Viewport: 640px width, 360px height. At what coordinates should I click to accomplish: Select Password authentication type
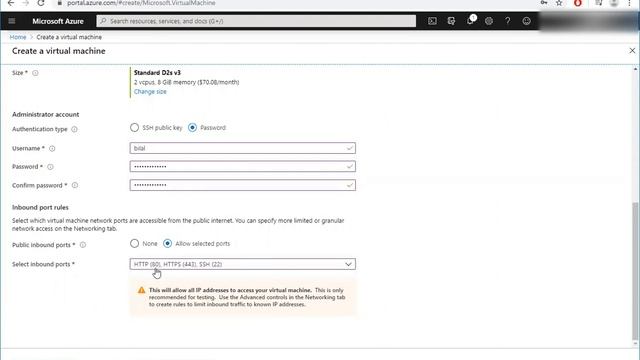click(192, 128)
